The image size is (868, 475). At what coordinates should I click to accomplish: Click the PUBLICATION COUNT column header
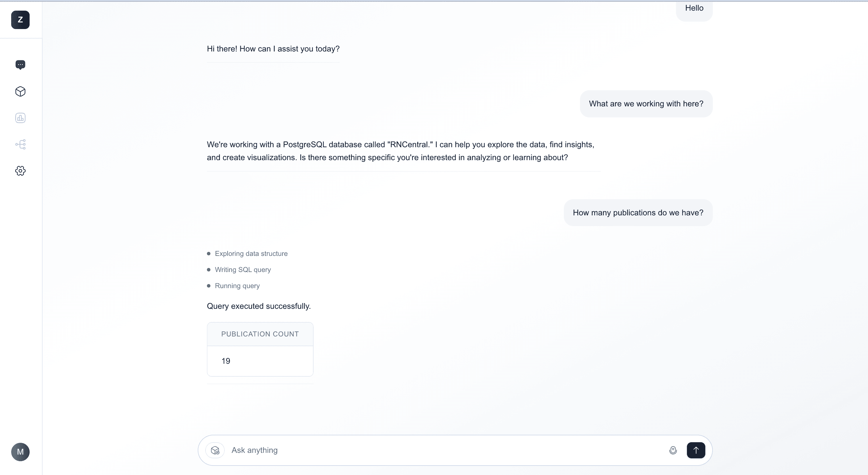coord(260,334)
